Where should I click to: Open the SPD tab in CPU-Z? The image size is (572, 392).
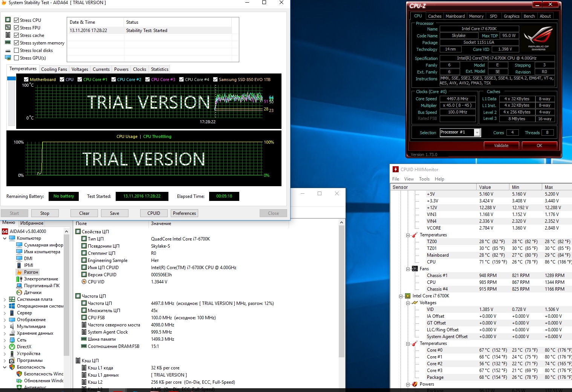[493, 16]
